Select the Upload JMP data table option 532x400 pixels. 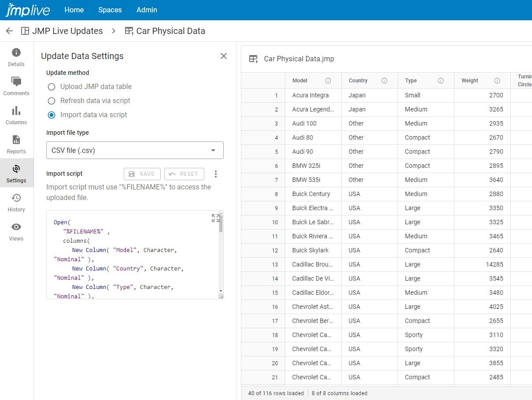point(51,87)
